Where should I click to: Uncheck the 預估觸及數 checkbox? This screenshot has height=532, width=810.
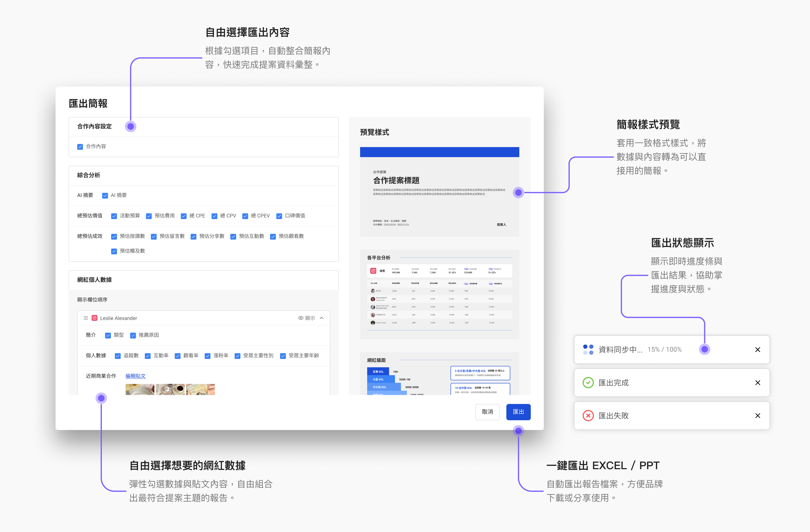(114, 251)
